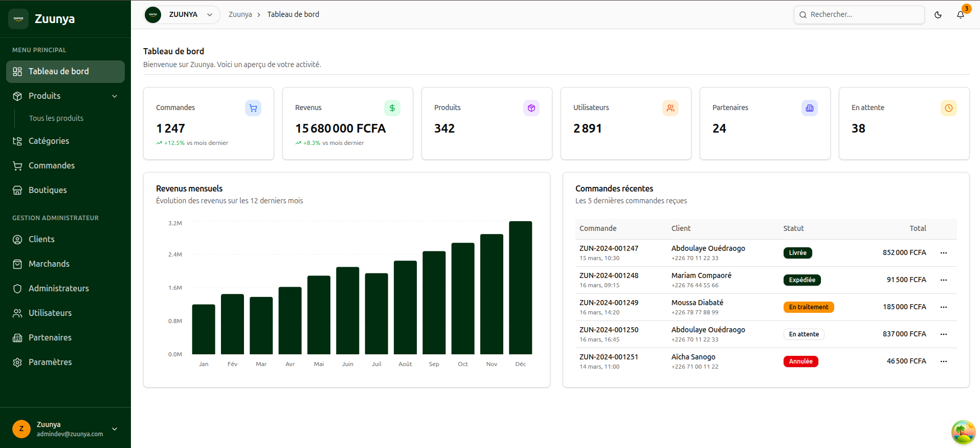Click the Produits cube card icon
This screenshot has width=980, height=448.
coord(531,108)
